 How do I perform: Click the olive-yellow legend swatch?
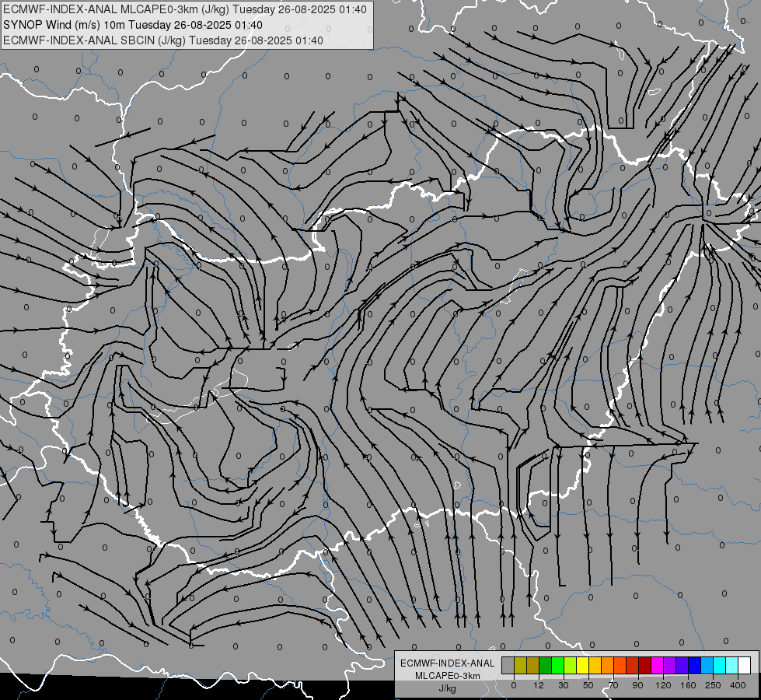(520, 666)
